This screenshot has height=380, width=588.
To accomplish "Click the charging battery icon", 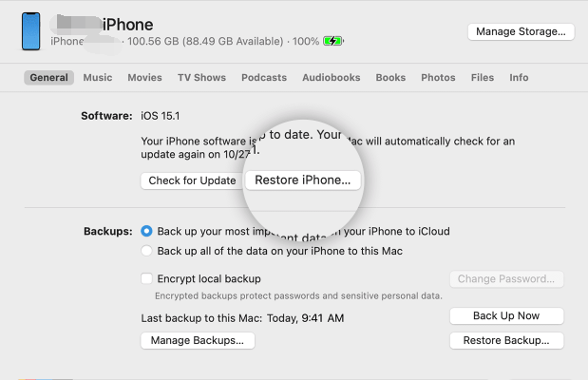I will (x=333, y=41).
